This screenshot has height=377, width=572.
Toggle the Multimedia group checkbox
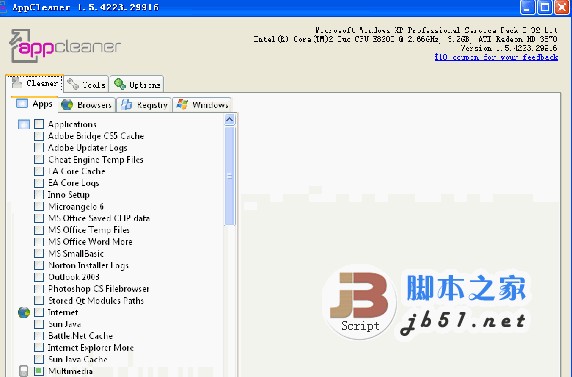pos(39,371)
